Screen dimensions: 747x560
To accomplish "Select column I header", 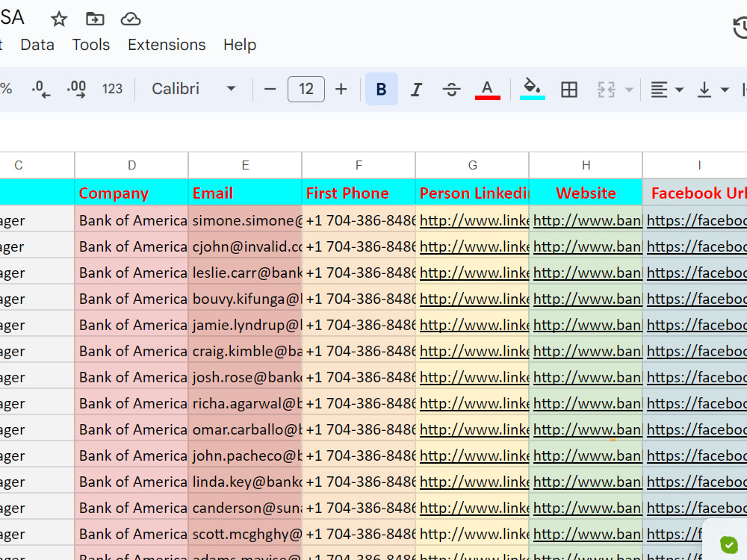I will [x=695, y=165].
